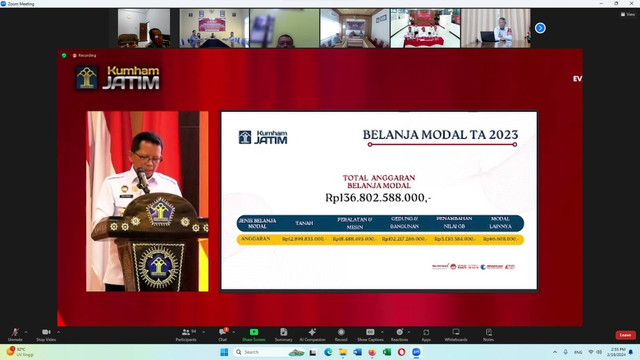Screen dimensions: 640x360
Task: Open Whiteboards
Action: coord(456,335)
